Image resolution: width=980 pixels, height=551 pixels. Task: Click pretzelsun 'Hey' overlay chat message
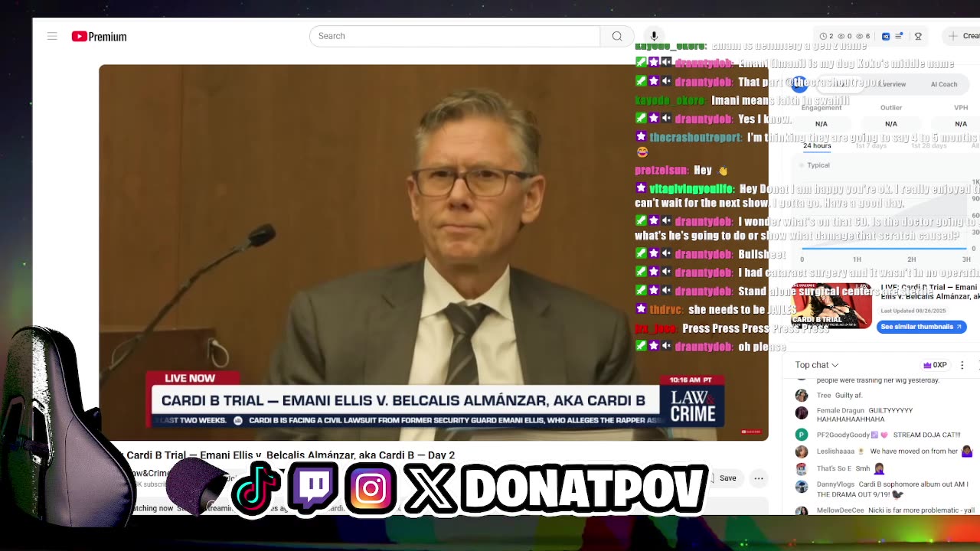[x=681, y=171]
